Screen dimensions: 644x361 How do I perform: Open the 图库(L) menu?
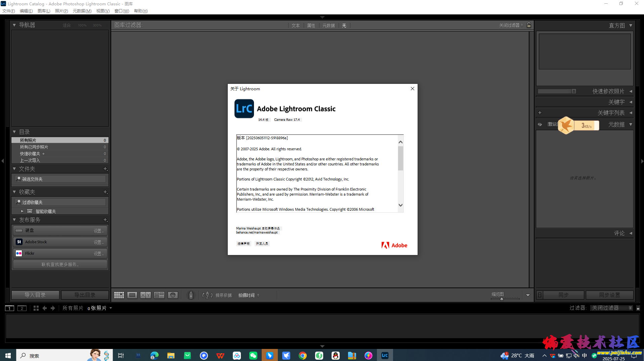click(x=44, y=11)
